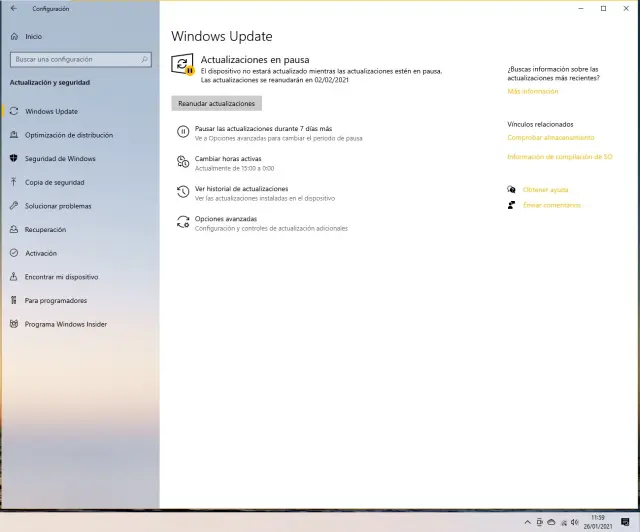The height and width of the screenshot is (532, 640).
Task: Select Windows Update in the sidebar
Action: point(51,111)
